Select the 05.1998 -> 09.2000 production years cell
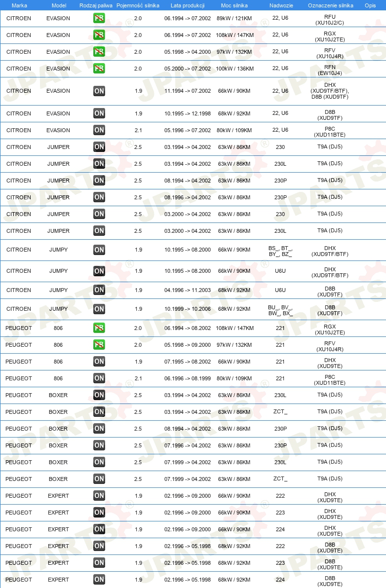The width and height of the screenshot is (386, 588). pos(188,345)
